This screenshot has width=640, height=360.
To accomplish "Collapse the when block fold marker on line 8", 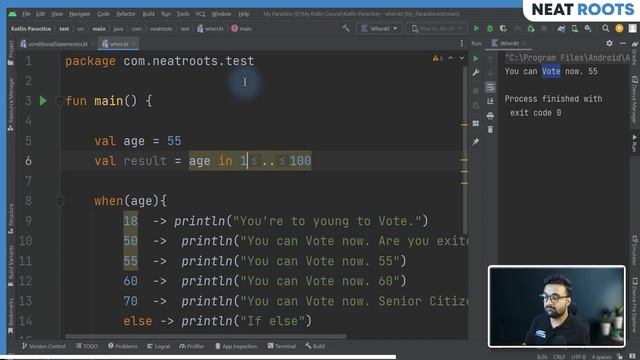I will (60, 201).
